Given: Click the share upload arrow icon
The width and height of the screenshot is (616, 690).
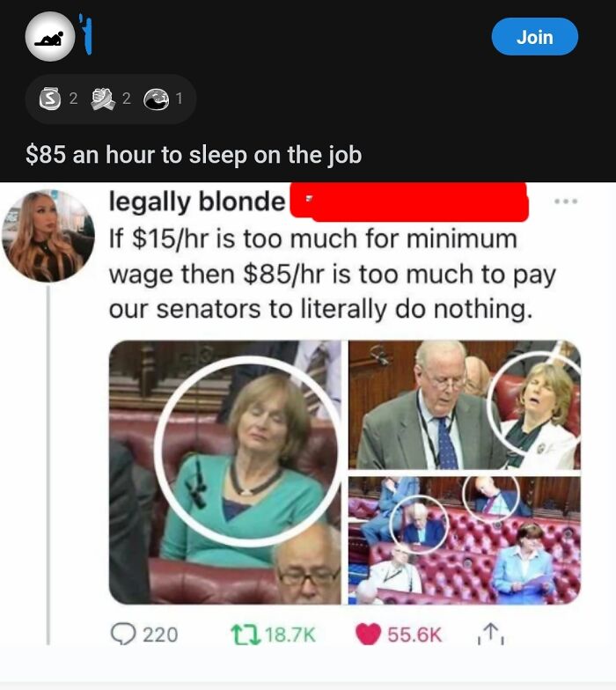Looking at the screenshot, I should coord(491,635).
